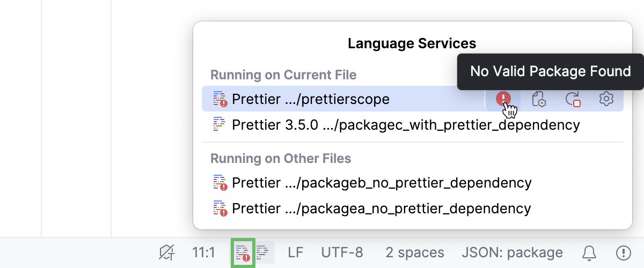The height and width of the screenshot is (268, 644).
Task: Select Prettier .../prettierscope service entry
Action: point(311,99)
